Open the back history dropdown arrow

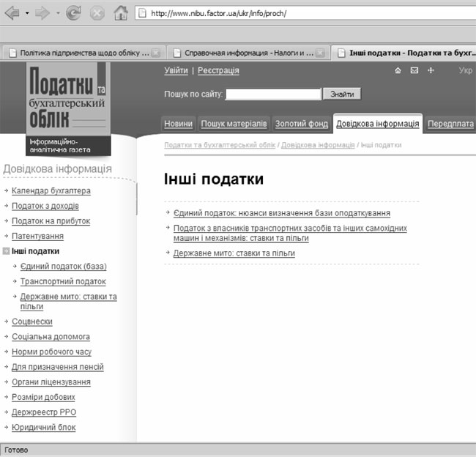[x=27, y=13]
